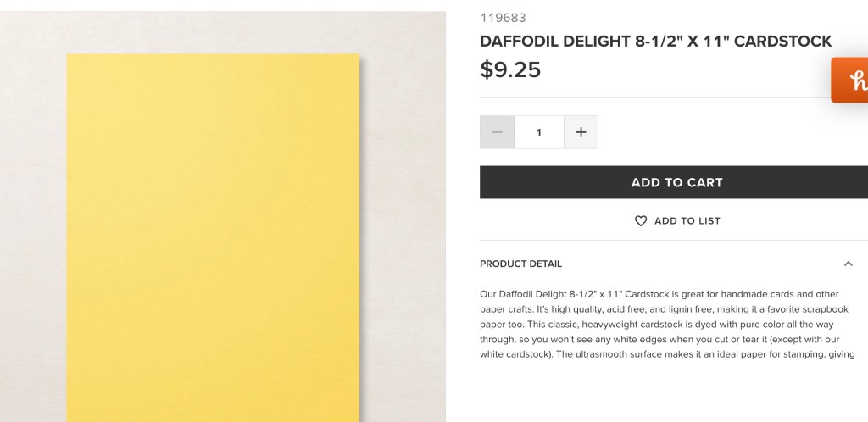Click item number 119683
868x422 pixels.
click(x=497, y=18)
